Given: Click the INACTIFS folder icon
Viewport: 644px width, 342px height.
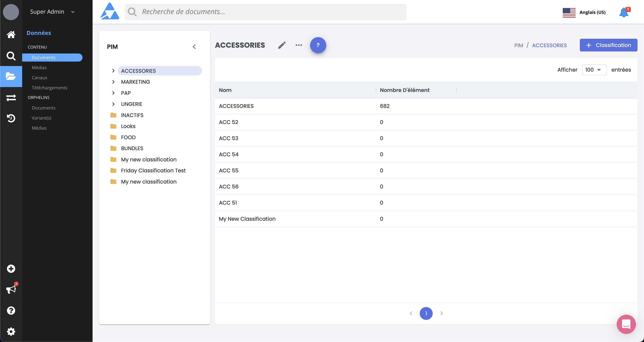Looking at the screenshot, I should click(113, 115).
